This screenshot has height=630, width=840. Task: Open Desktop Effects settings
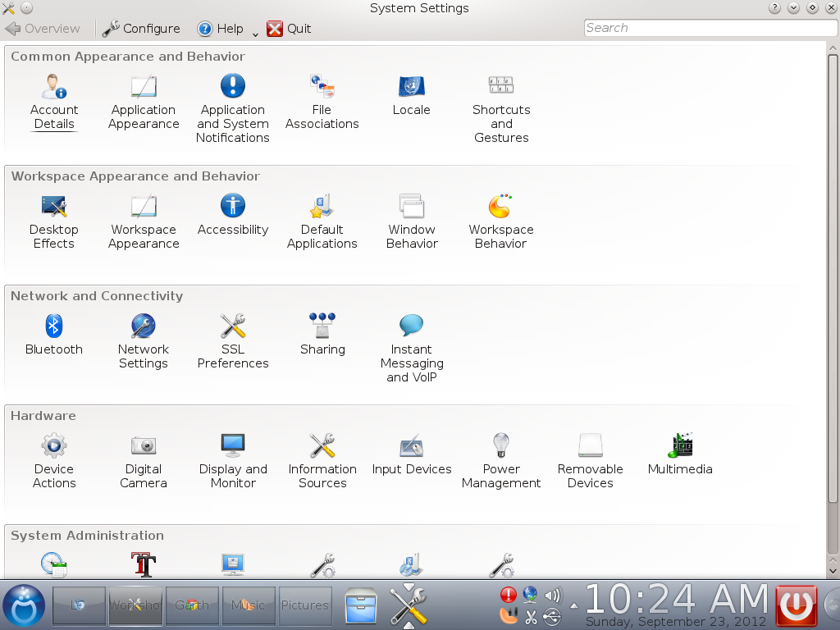[x=54, y=221]
